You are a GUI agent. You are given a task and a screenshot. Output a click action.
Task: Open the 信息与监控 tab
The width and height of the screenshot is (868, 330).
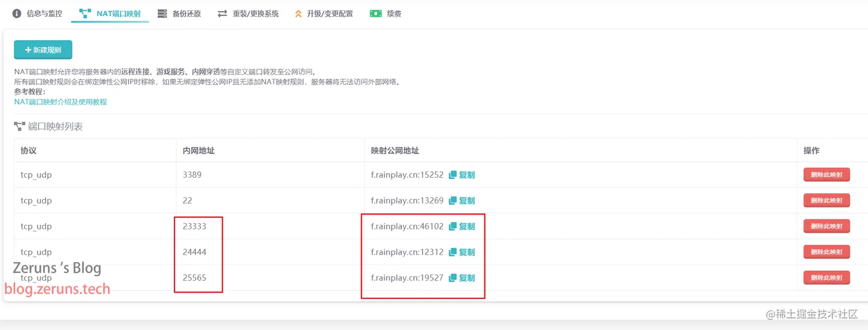point(37,13)
